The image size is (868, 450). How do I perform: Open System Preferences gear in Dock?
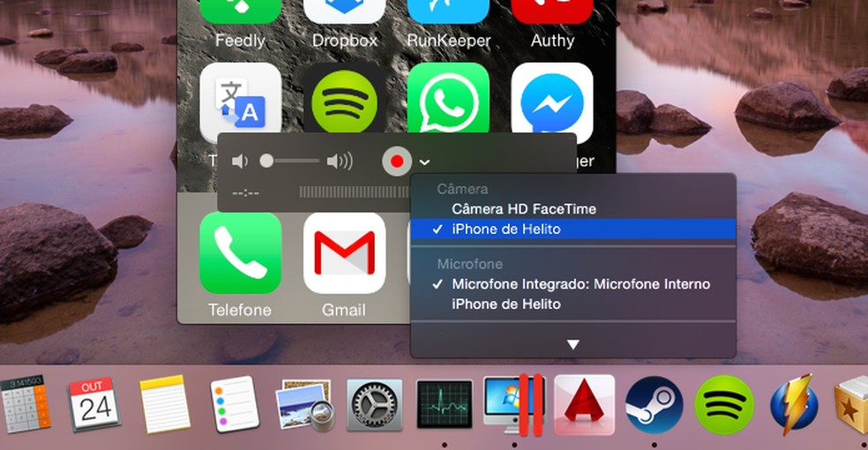click(x=375, y=405)
